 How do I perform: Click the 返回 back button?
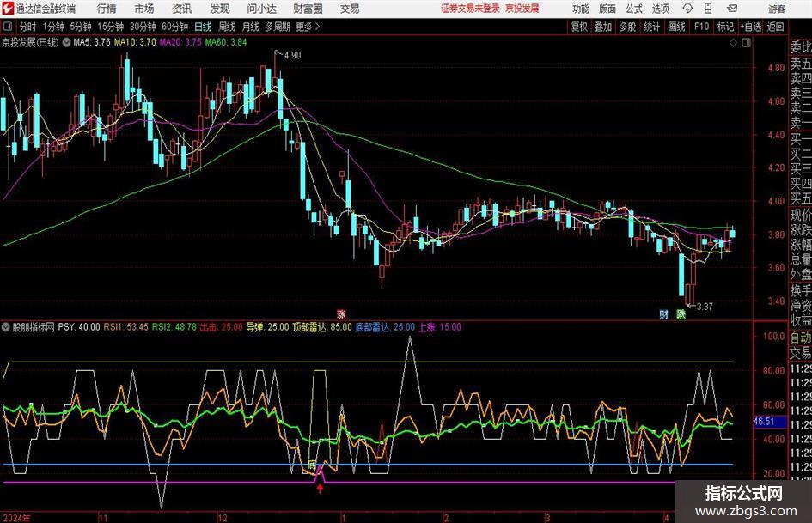point(775,27)
